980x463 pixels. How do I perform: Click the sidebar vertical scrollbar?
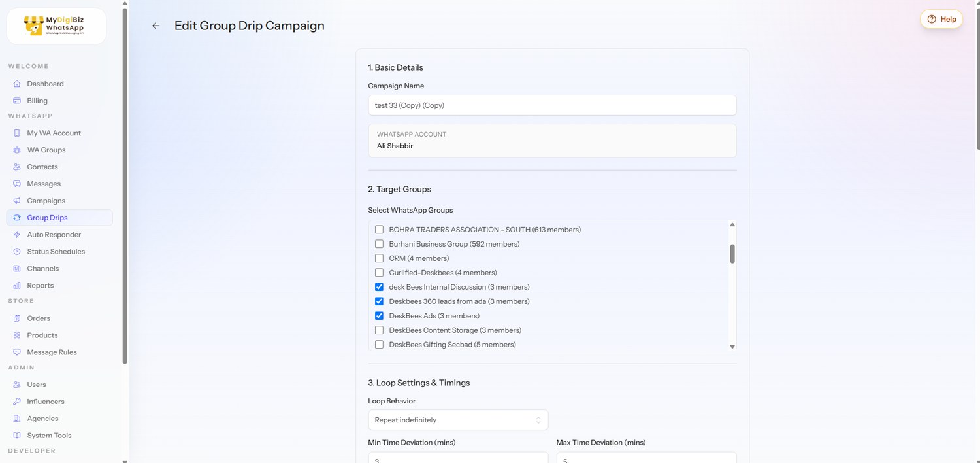tap(125, 186)
